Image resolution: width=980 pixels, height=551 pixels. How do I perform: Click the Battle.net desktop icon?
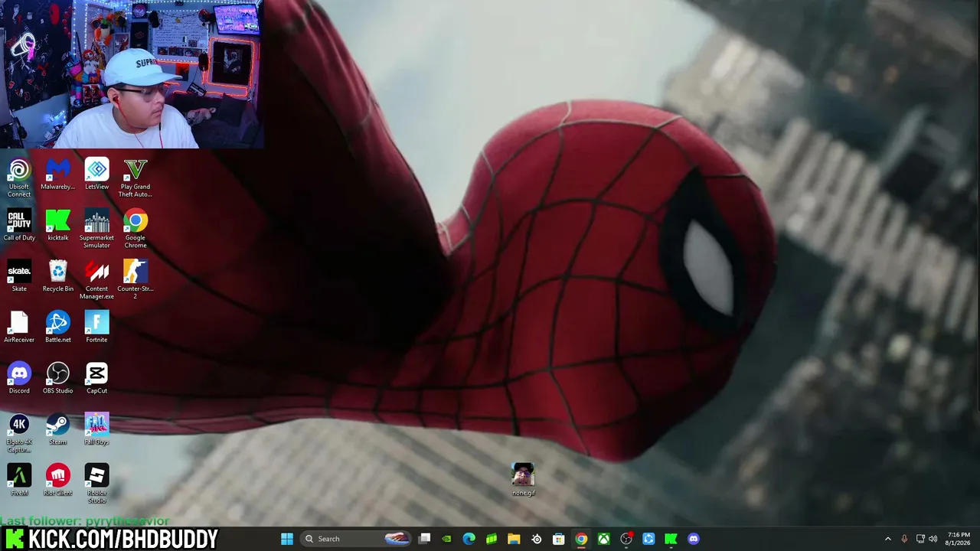[x=58, y=328]
